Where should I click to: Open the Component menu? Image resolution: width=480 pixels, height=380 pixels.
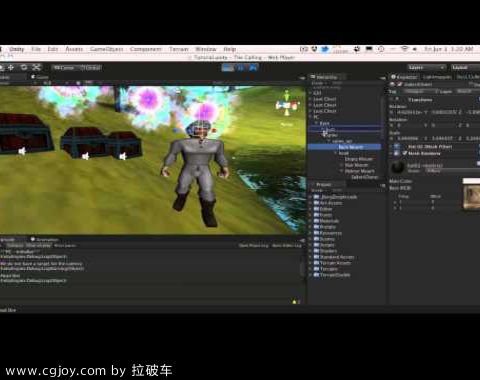146,49
